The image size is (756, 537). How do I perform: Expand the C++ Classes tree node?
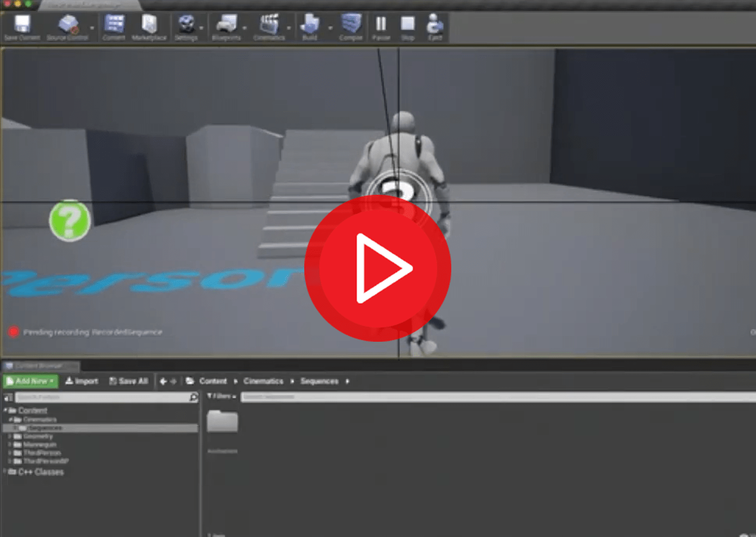click(x=6, y=472)
